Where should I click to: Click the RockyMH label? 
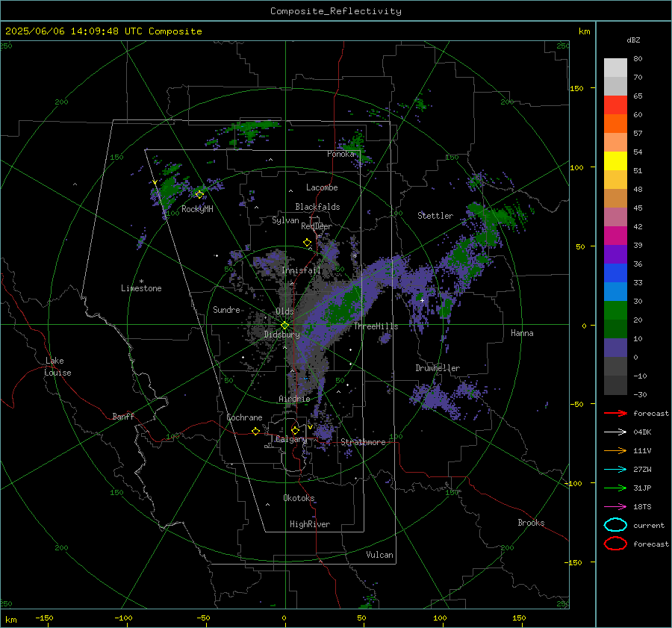point(197,209)
